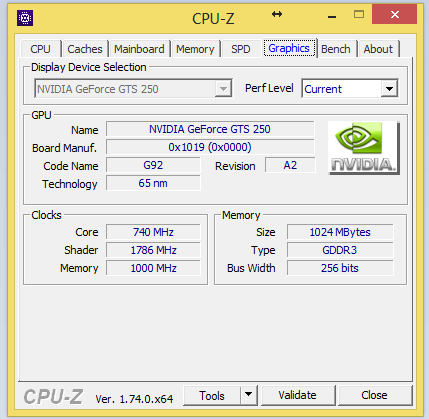Click the Validate button
The height and width of the screenshot is (419, 429).
tap(298, 395)
